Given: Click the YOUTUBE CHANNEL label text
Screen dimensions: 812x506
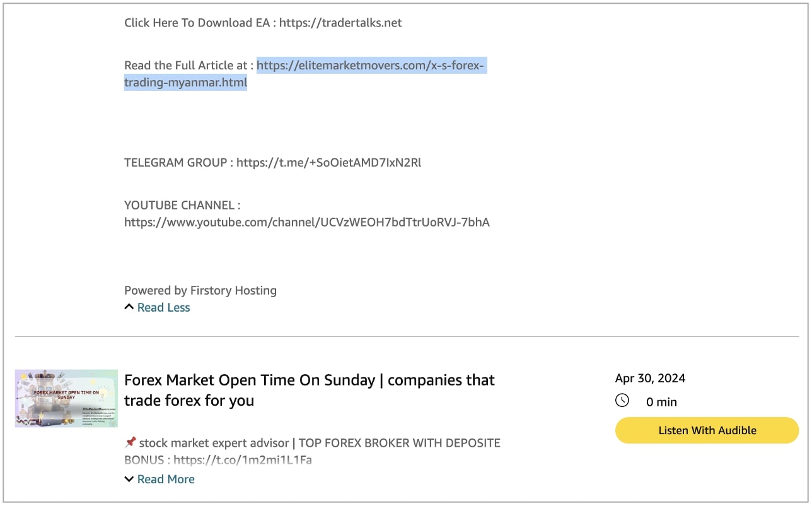Looking at the screenshot, I should 182,205.
